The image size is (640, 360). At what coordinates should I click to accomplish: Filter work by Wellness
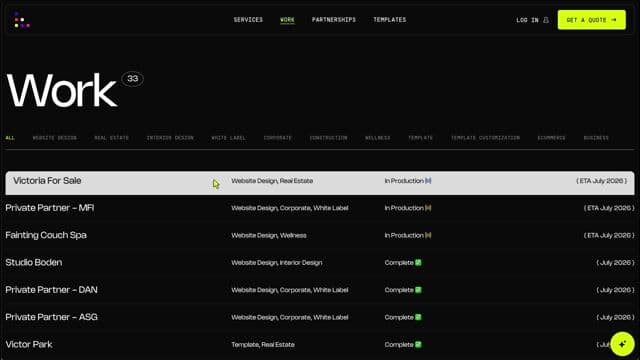coord(378,138)
